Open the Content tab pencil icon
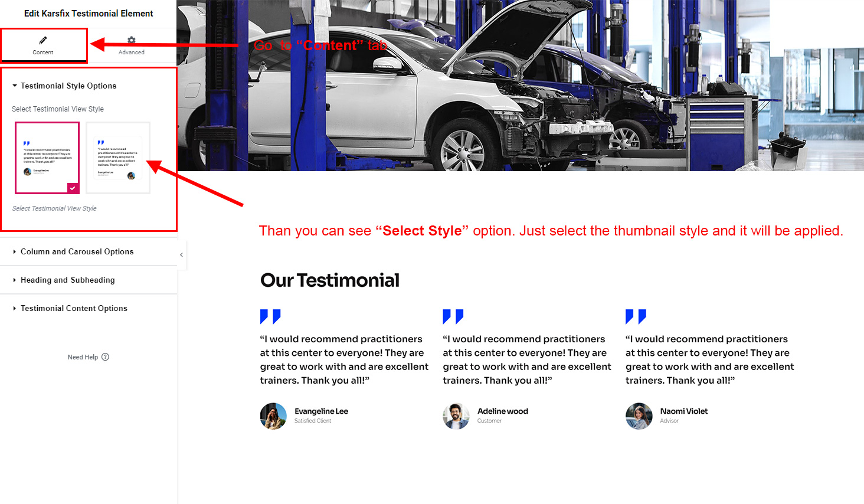The width and height of the screenshot is (864, 504). (x=42, y=40)
